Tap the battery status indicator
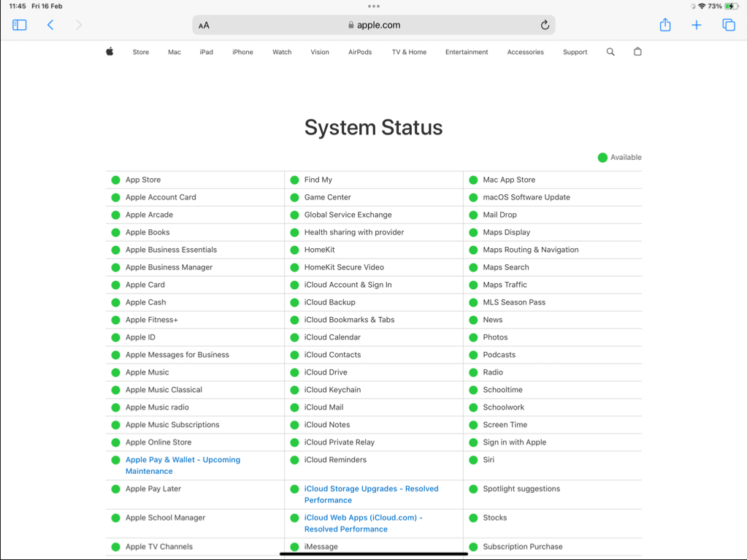 pyautogui.click(x=731, y=6)
